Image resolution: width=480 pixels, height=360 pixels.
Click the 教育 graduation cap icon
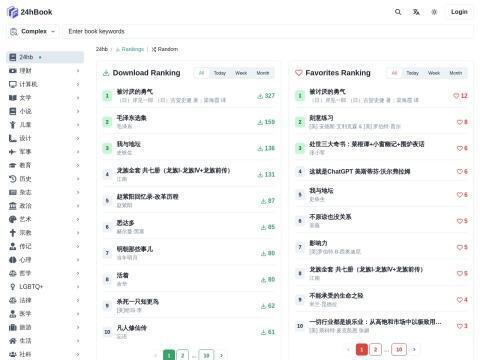pyautogui.click(x=13, y=165)
